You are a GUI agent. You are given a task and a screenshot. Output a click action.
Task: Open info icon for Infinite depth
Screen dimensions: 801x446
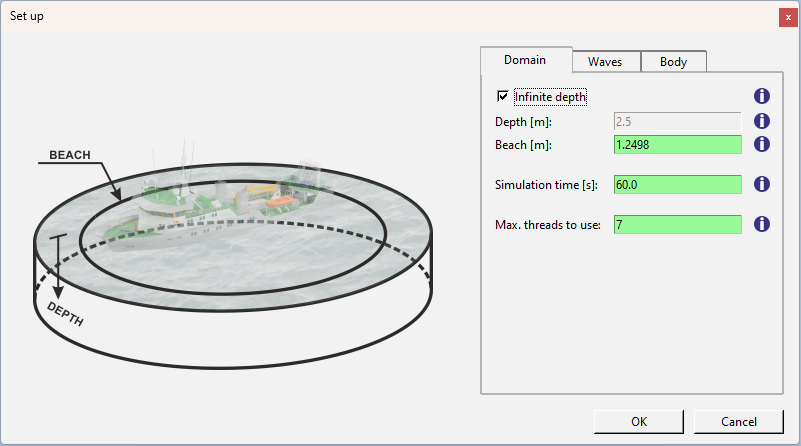(x=762, y=96)
